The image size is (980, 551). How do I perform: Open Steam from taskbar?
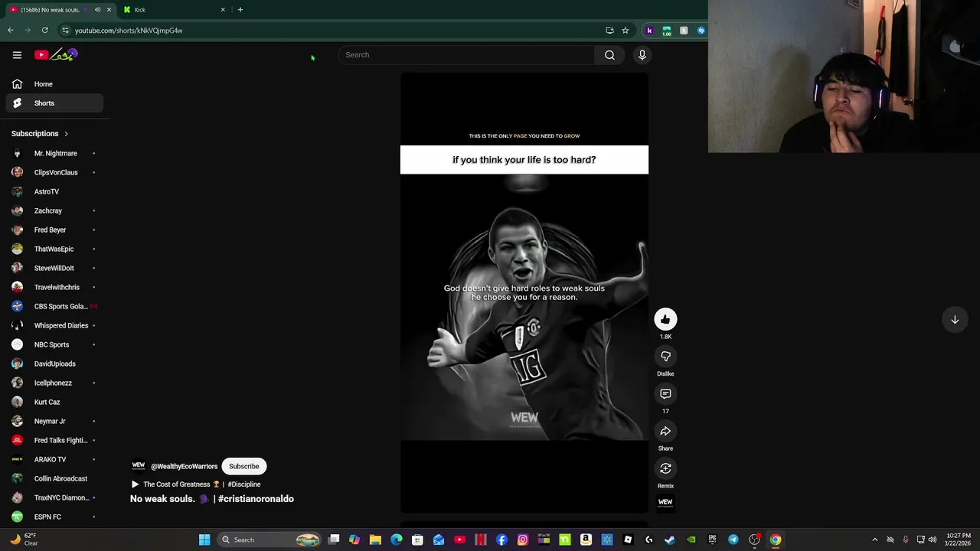tap(670, 540)
